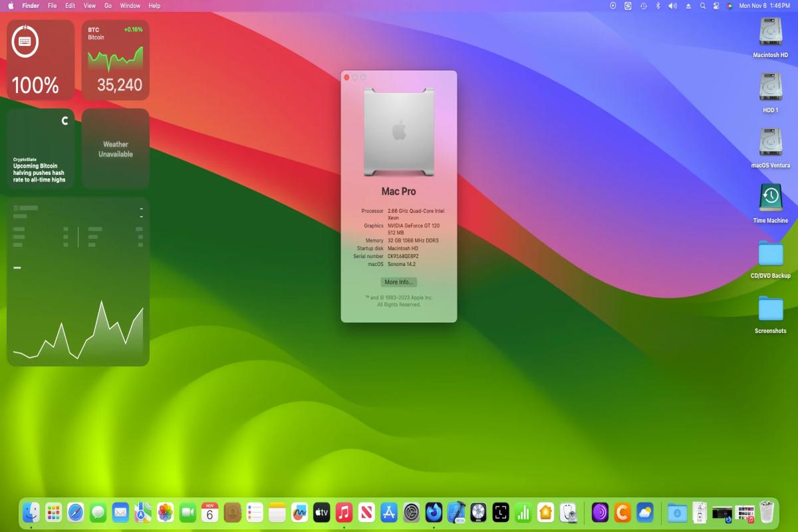Open the File menu
This screenshot has width=798, height=532.
52,5
